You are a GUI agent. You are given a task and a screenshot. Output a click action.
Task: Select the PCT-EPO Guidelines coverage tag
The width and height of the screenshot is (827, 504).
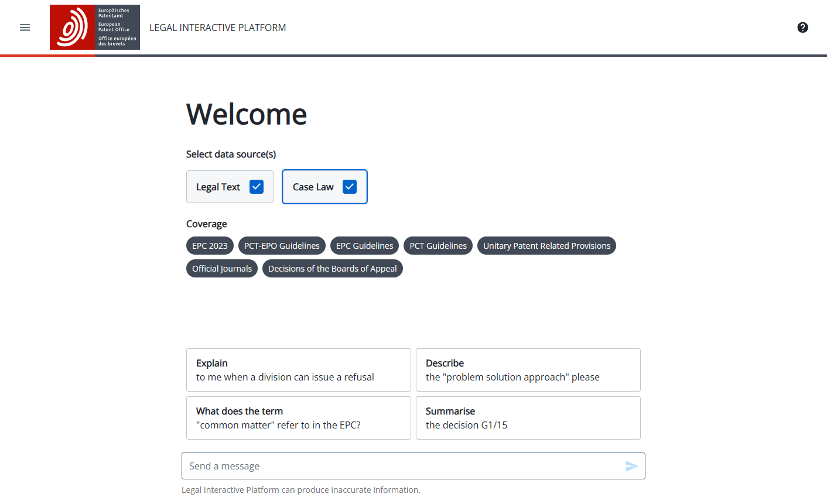(x=282, y=245)
